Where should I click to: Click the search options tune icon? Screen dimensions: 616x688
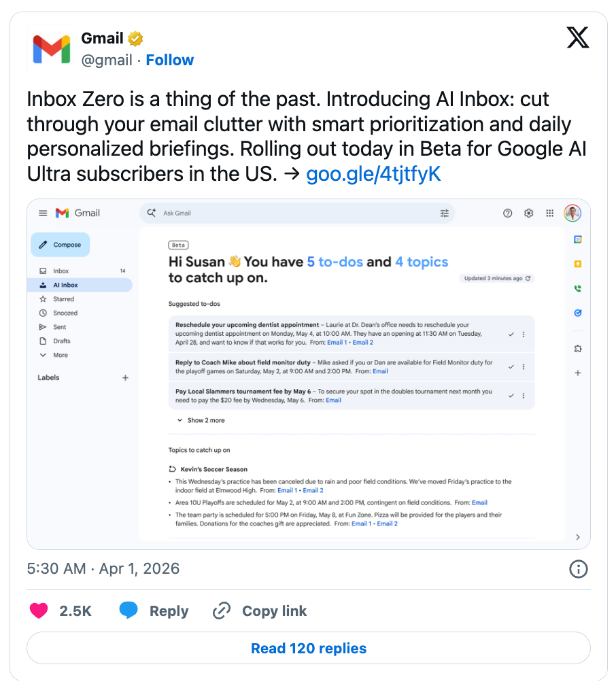tap(445, 213)
